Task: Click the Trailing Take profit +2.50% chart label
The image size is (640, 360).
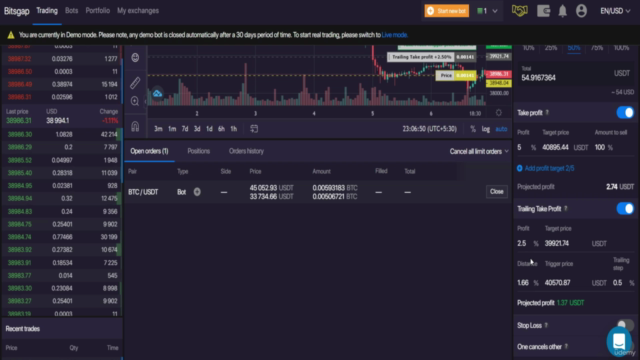Action: coord(422,57)
